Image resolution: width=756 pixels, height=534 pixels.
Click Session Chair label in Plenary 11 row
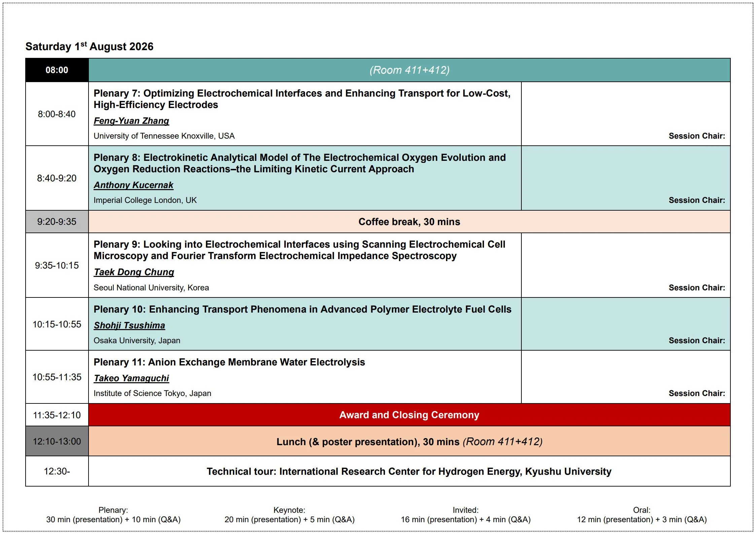[x=697, y=393]
